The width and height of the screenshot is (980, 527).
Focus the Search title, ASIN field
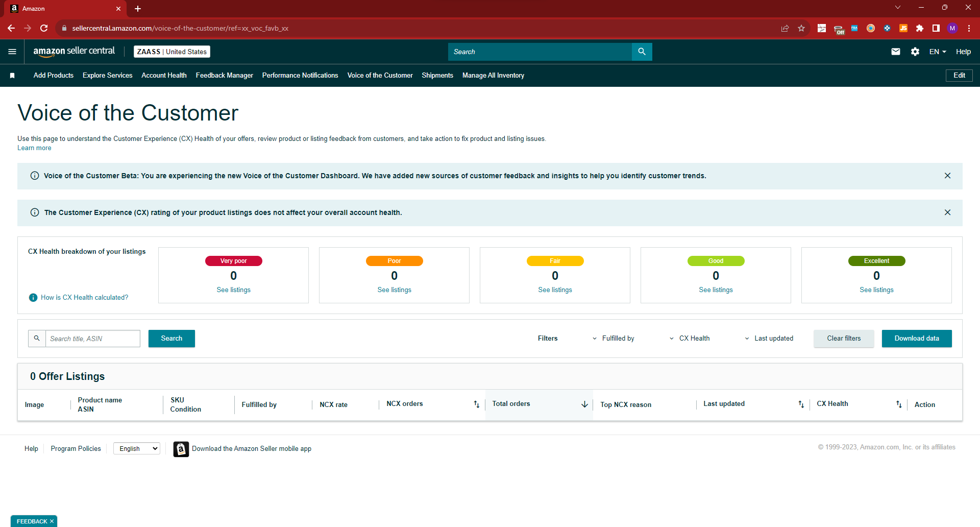[93, 339]
